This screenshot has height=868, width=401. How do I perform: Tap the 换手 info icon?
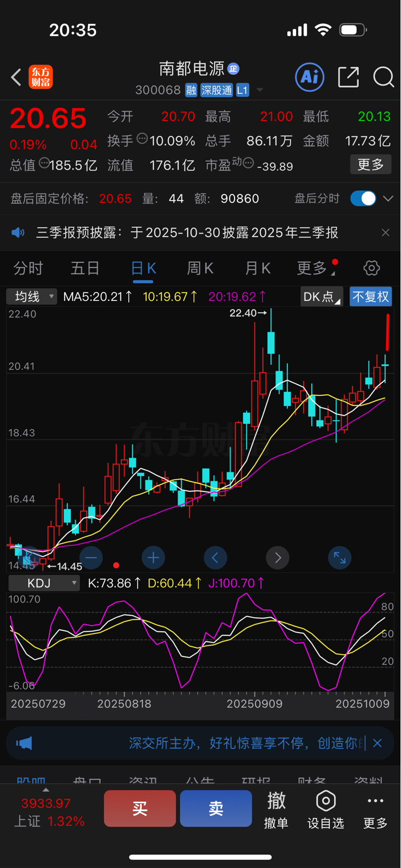point(142,139)
